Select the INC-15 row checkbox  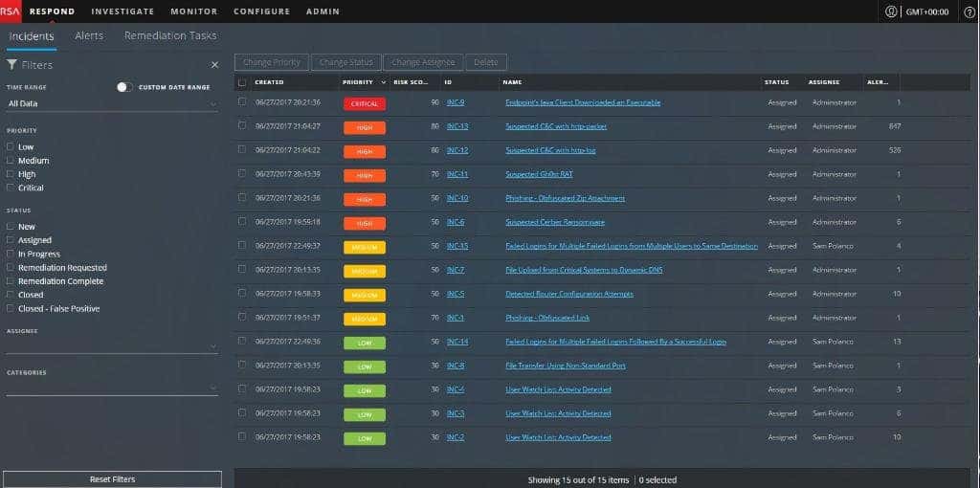coord(242,246)
